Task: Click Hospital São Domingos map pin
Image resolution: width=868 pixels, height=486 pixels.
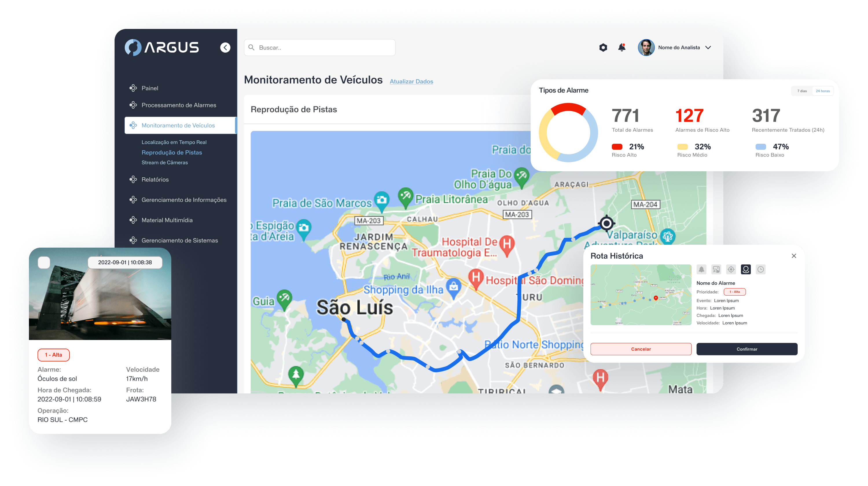Action: point(476,279)
